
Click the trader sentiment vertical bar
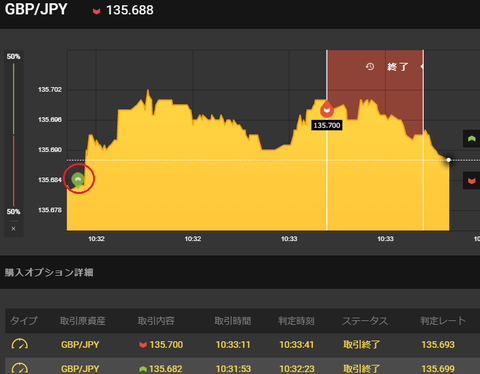(x=13, y=135)
